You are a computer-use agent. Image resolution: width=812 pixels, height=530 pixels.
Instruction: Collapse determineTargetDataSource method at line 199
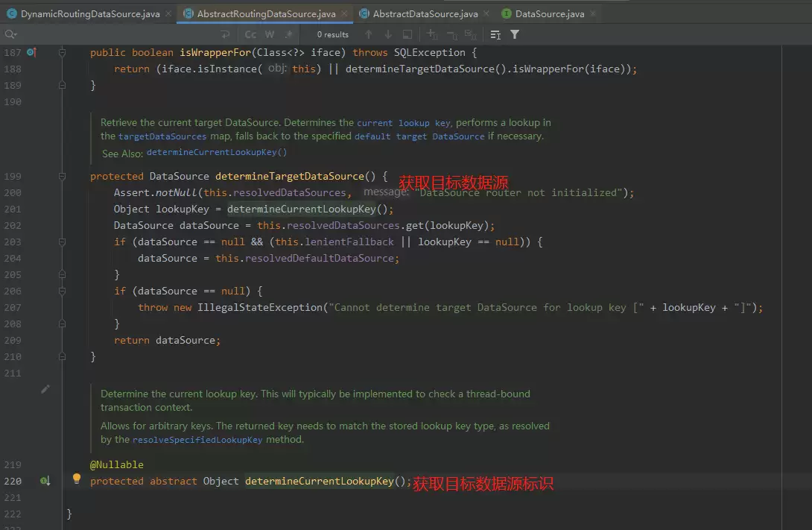pos(62,176)
